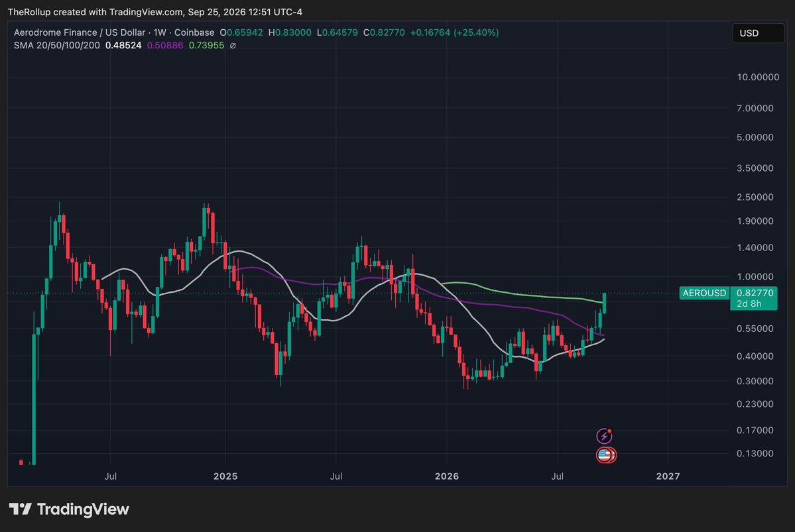Click the 1.00000 price axis label
The width and height of the screenshot is (795, 532).
(x=755, y=277)
